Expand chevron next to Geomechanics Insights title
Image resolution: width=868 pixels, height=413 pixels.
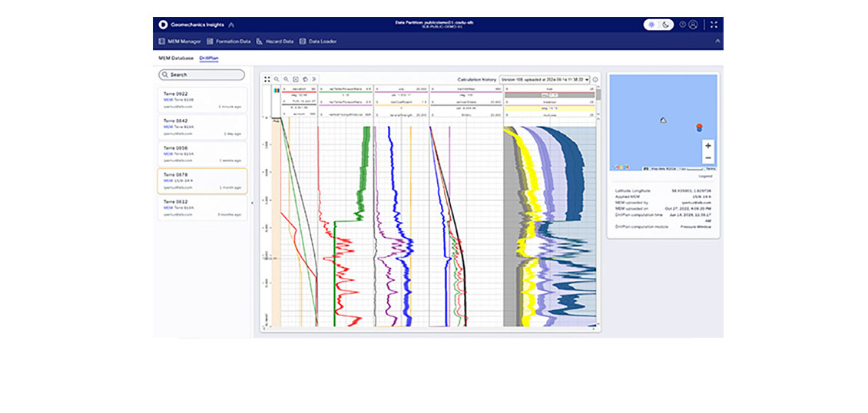tap(232, 25)
